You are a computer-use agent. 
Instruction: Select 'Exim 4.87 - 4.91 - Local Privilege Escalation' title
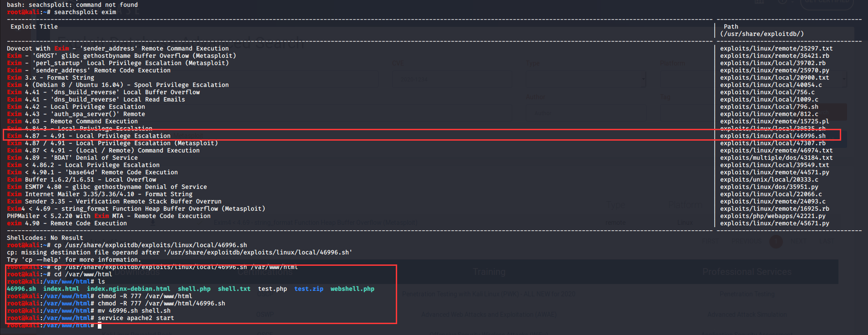[89, 136]
